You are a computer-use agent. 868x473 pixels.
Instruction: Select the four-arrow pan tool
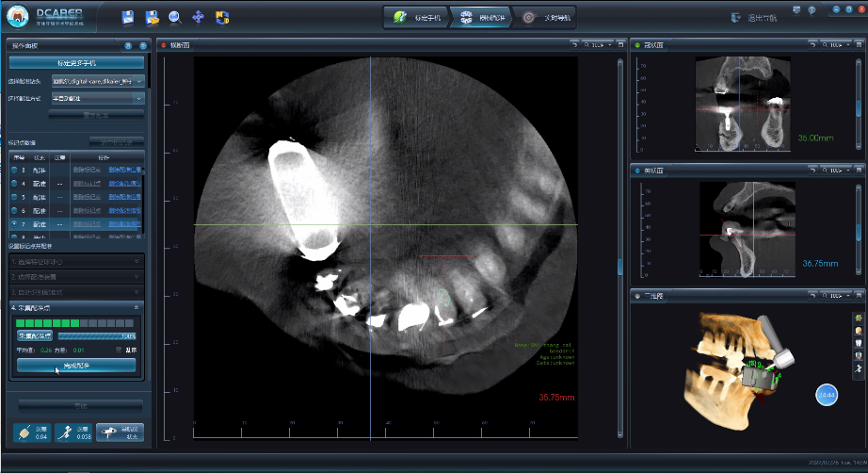tap(199, 17)
